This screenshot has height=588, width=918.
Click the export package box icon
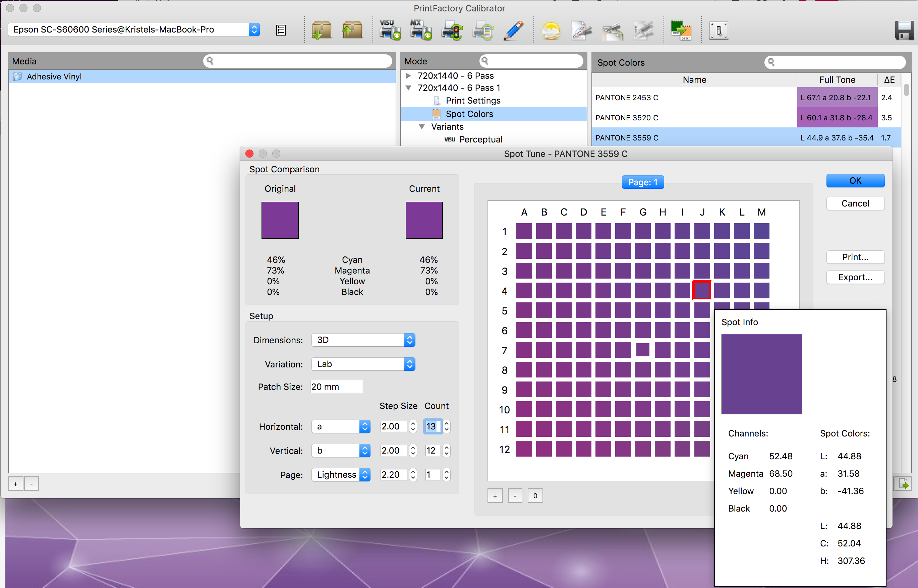point(352,31)
